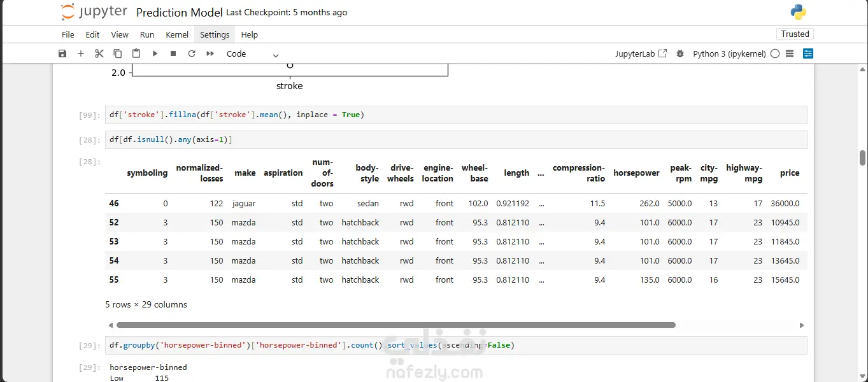Click the sedan body-style cell
The height and width of the screenshot is (382, 868).
click(368, 204)
